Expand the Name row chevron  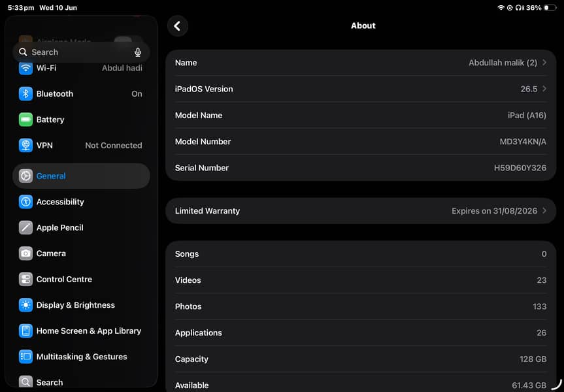click(544, 63)
